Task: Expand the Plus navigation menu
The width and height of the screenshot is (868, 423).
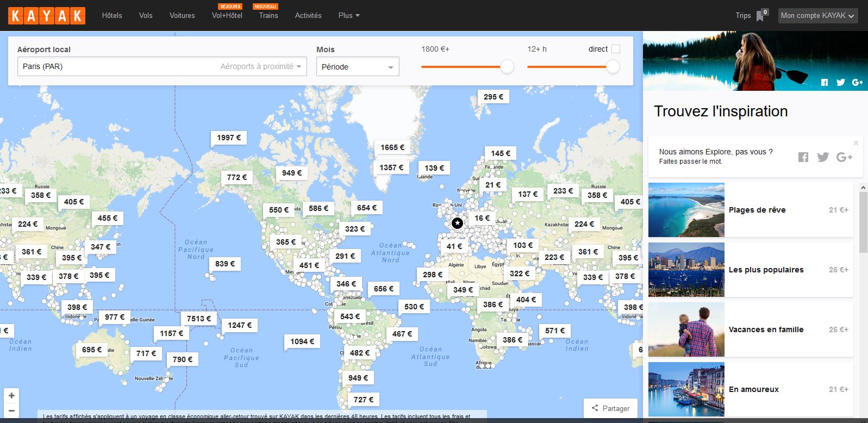Action: (348, 16)
